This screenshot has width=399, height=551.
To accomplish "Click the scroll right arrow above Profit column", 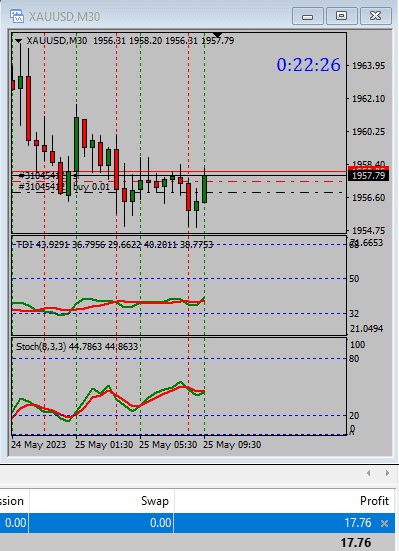I will (x=387, y=473).
